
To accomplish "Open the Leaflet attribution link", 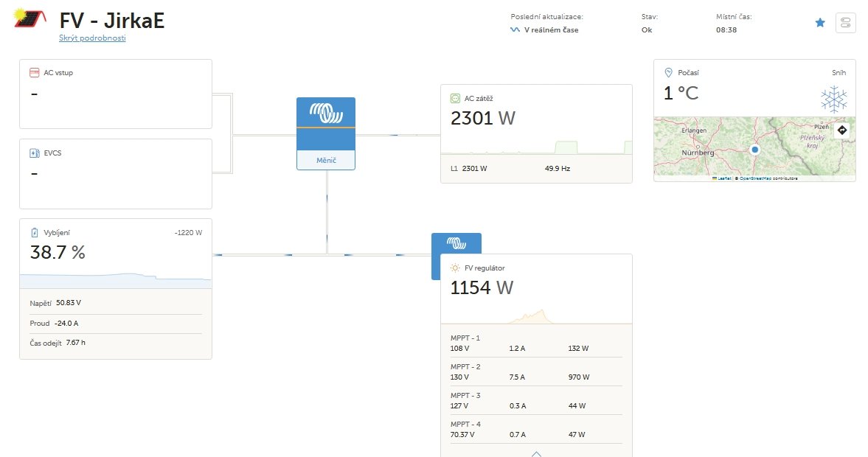I will [723, 178].
